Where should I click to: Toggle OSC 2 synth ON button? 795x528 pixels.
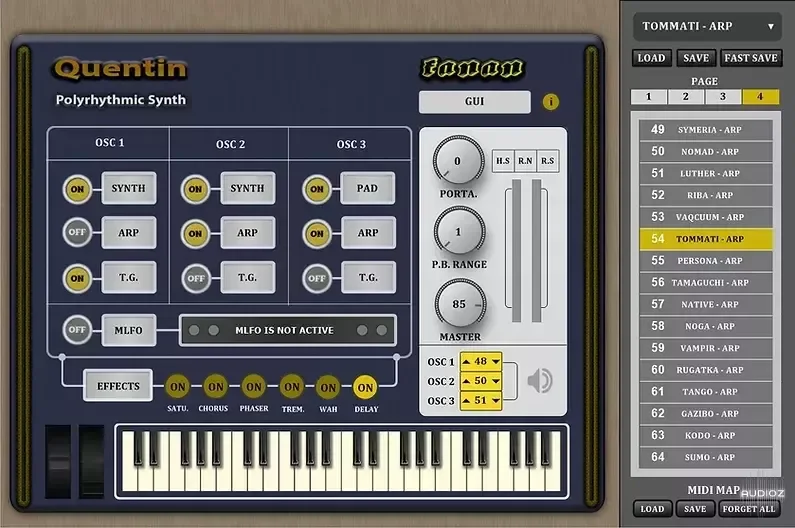195,189
